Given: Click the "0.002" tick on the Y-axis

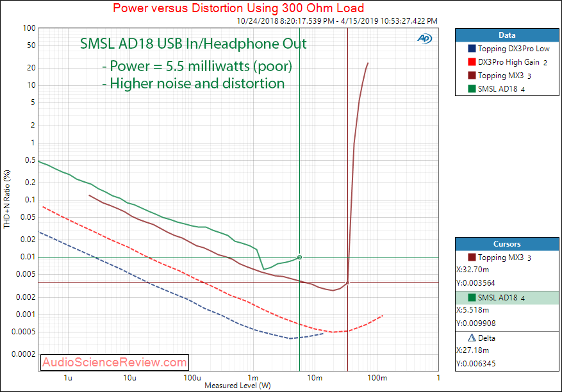Looking at the screenshot, I should point(26,297).
